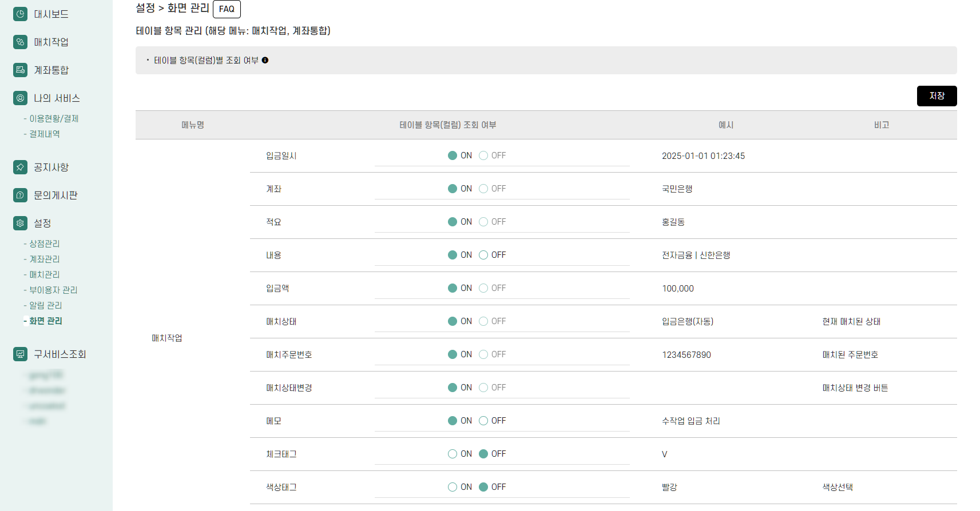
Task: Click the 설정 gear icon
Action: point(20,223)
